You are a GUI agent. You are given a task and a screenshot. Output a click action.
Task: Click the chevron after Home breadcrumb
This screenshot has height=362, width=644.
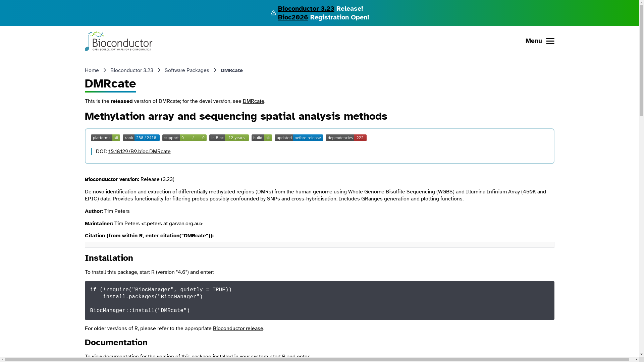point(105,70)
